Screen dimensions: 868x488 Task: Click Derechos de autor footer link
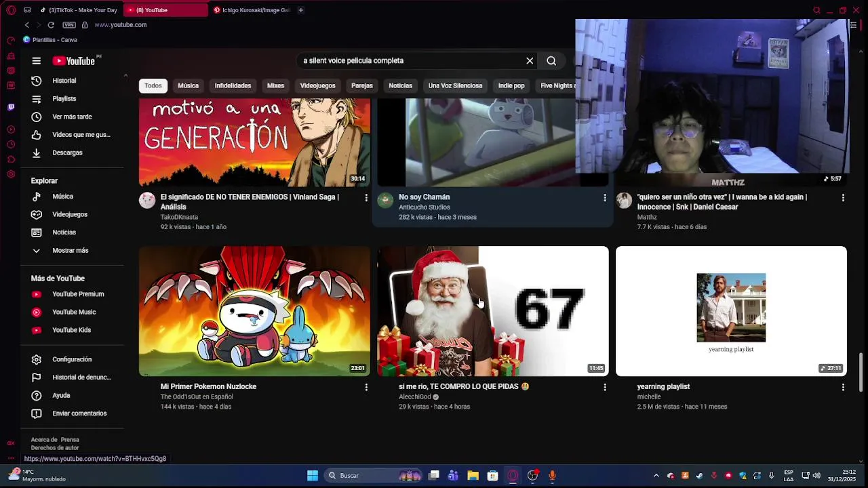click(55, 448)
